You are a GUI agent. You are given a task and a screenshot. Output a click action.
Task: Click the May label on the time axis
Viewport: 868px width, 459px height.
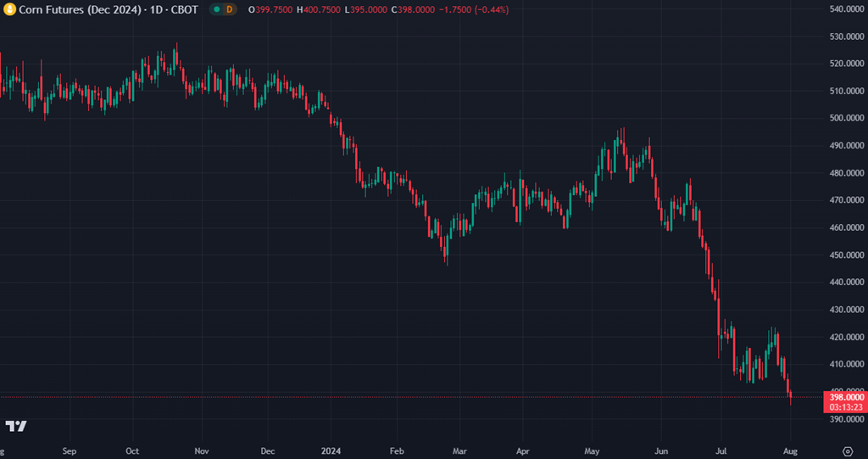pyautogui.click(x=592, y=451)
